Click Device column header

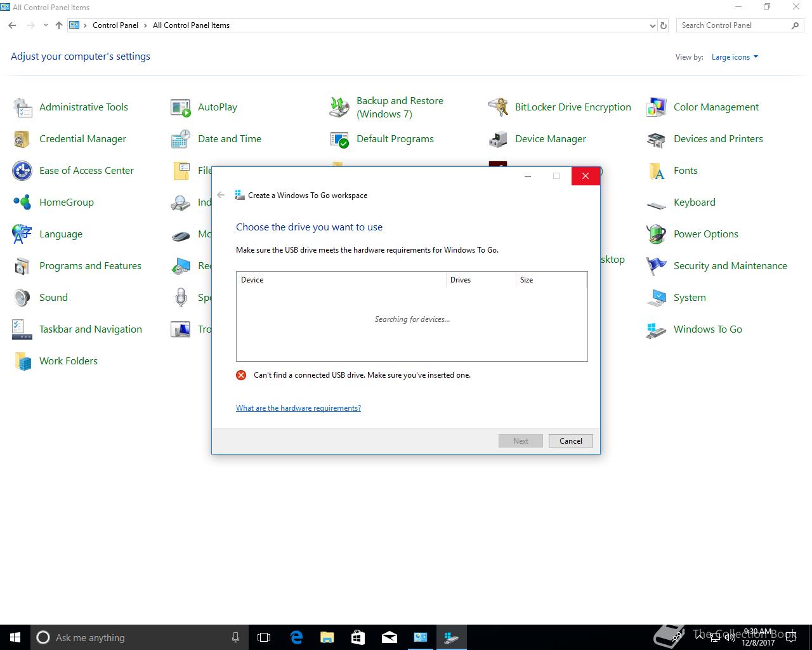tap(341, 280)
